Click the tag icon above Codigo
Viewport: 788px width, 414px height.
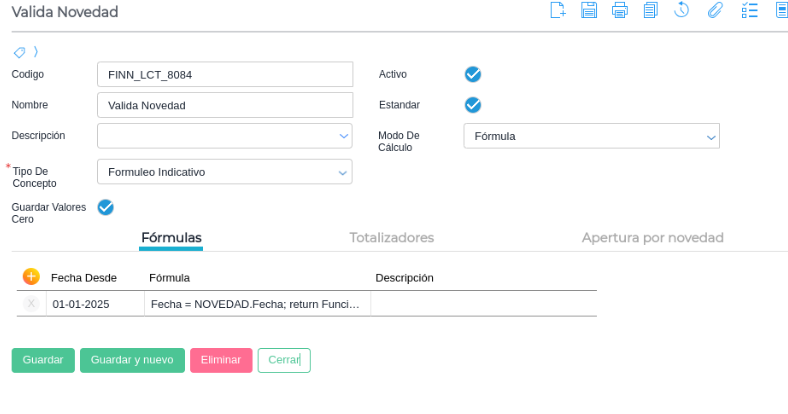19,52
